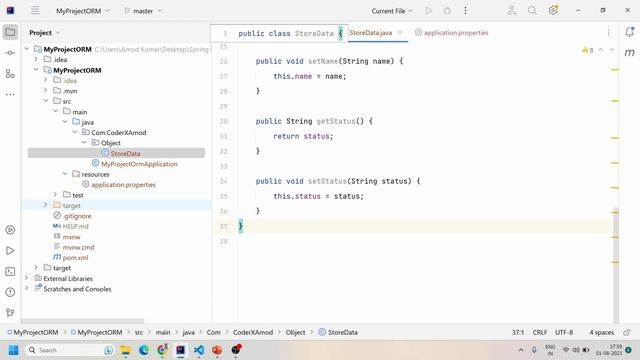Debug the current file
This screenshot has width=640, height=360.
447,11
